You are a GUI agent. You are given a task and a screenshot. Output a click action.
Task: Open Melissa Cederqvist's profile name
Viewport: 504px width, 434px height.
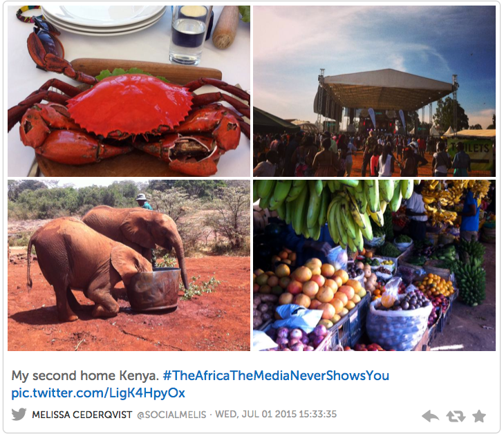point(82,415)
